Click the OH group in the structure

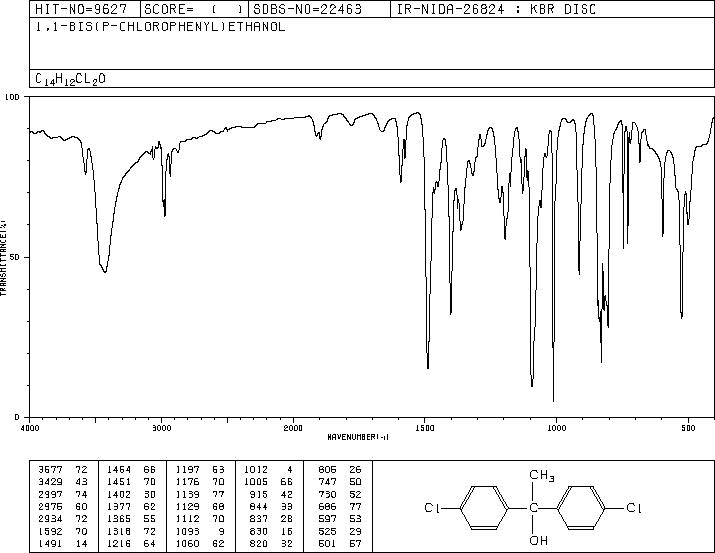click(x=539, y=541)
